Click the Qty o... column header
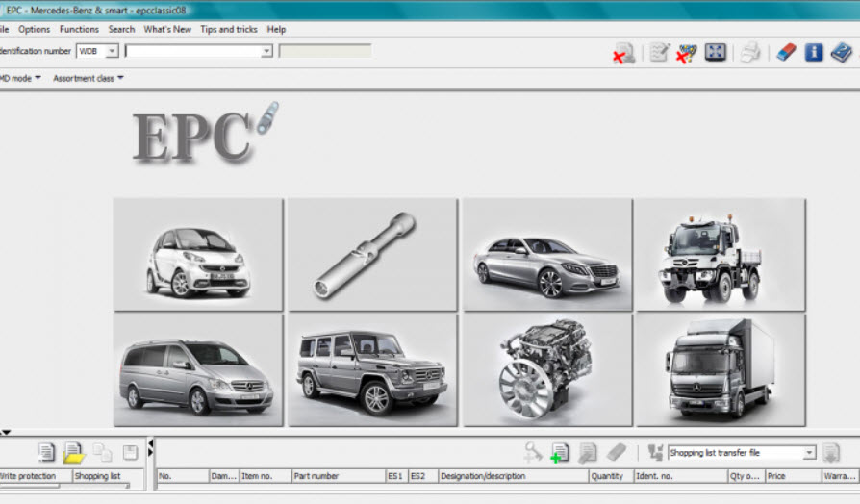Screen dimensions: 860x504 coord(746,476)
